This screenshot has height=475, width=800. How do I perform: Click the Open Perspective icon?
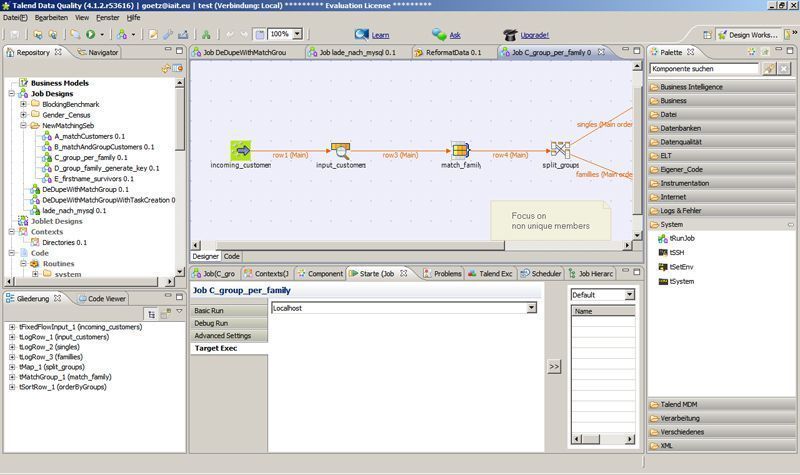[707, 35]
